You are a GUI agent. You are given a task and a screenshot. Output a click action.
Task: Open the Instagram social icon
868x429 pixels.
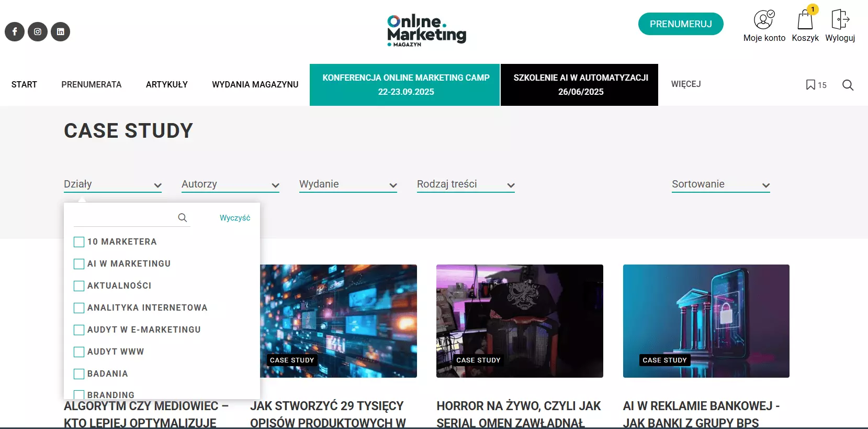click(38, 31)
